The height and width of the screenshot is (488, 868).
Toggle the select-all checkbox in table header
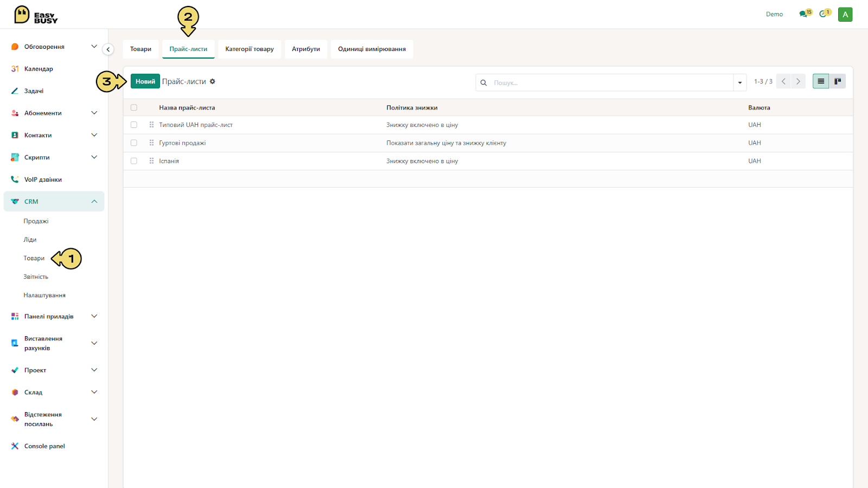tap(134, 107)
